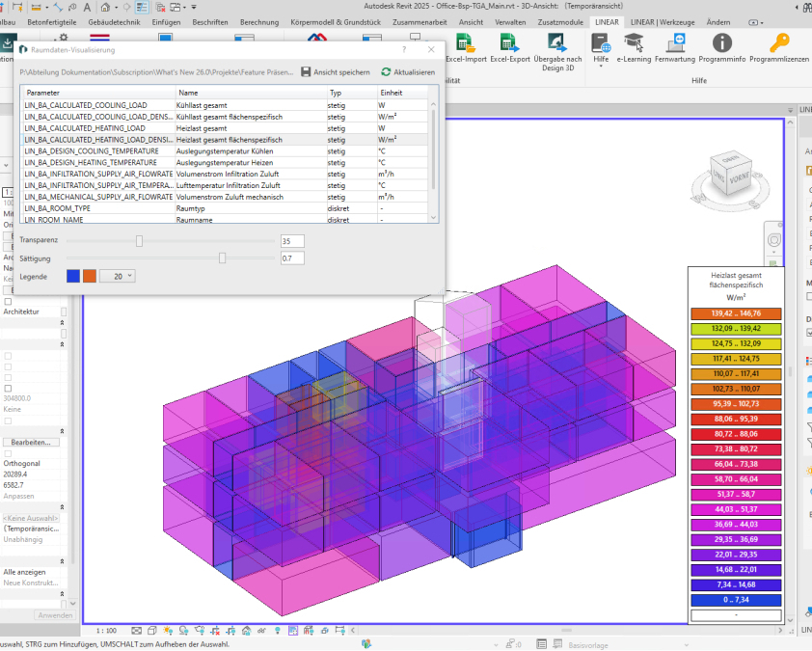
Task: Expand the Hilfe dropdown menu
Action: [x=602, y=66]
